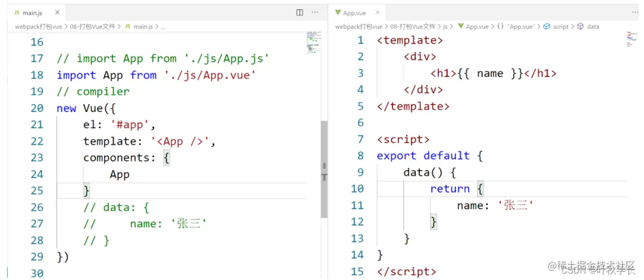Click the opening <template> tag

(410, 40)
